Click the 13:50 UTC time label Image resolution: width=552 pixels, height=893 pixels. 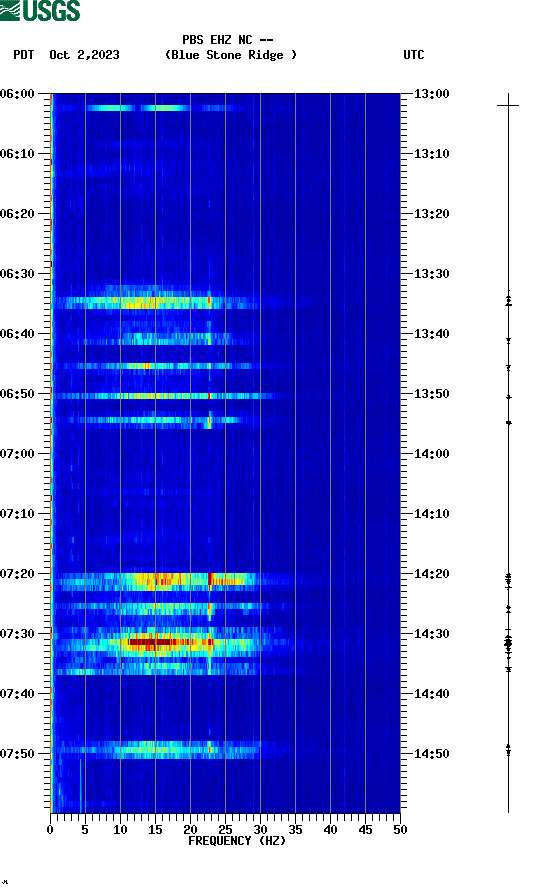point(432,394)
